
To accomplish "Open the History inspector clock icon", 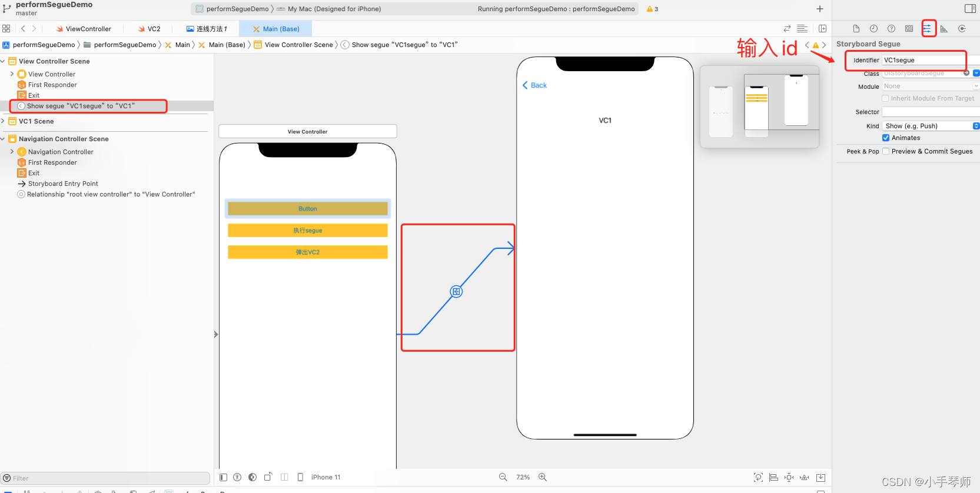I will 874,29.
